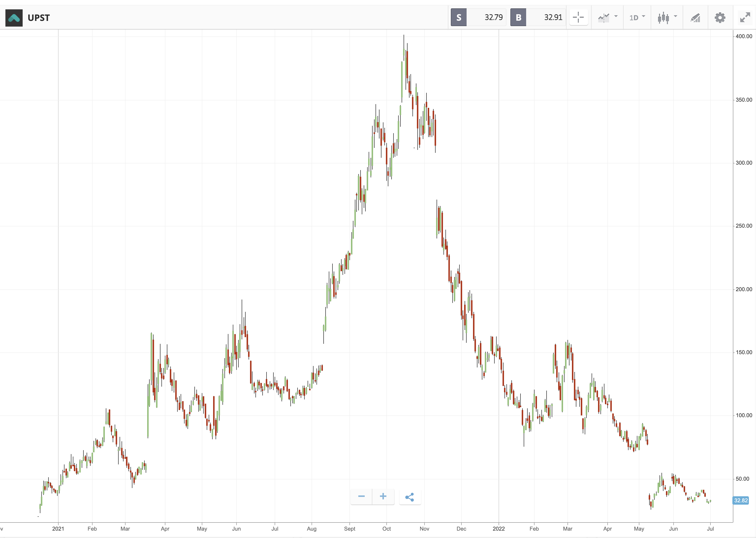This screenshot has width=756, height=538.
Task: Click the B buy button
Action: pyautogui.click(x=518, y=17)
